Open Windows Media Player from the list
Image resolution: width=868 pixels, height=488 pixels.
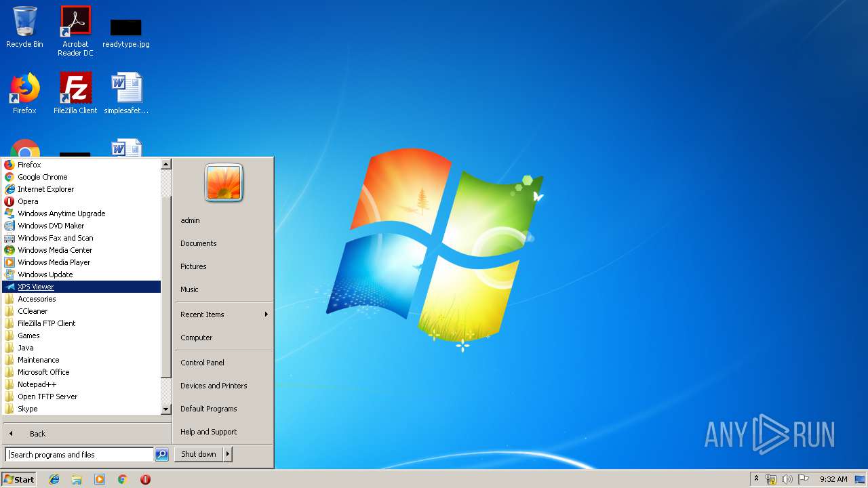pyautogui.click(x=81, y=262)
